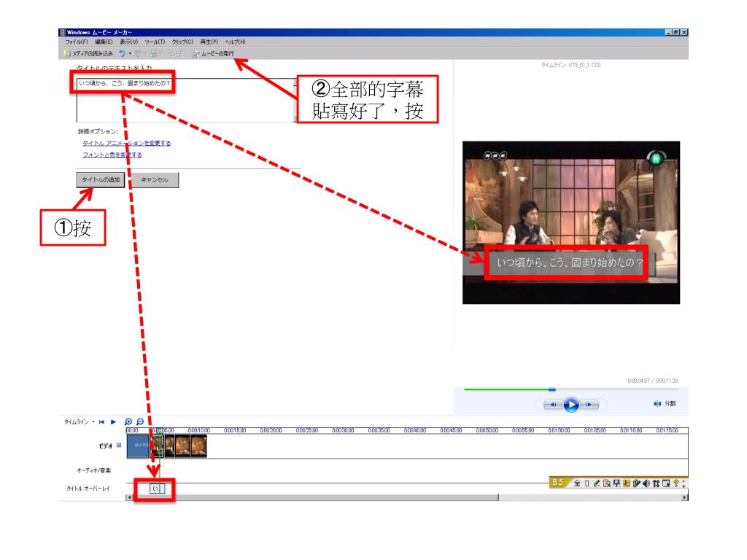The image size is (747, 560).
Task: Click the Movie Maker film icon in title bar
Action: [63, 32]
